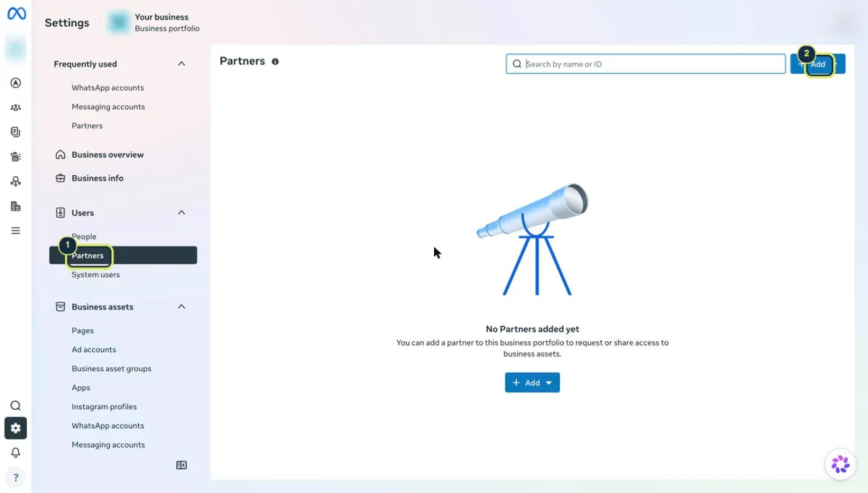The height and width of the screenshot is (493, 868).
Task: Open Instagram profiles
Action: (x=104, y=407)
